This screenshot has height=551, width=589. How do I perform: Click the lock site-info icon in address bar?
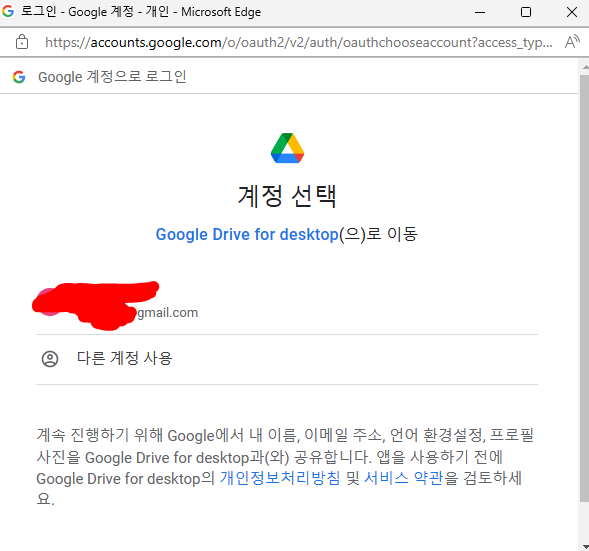pos(22,42)
